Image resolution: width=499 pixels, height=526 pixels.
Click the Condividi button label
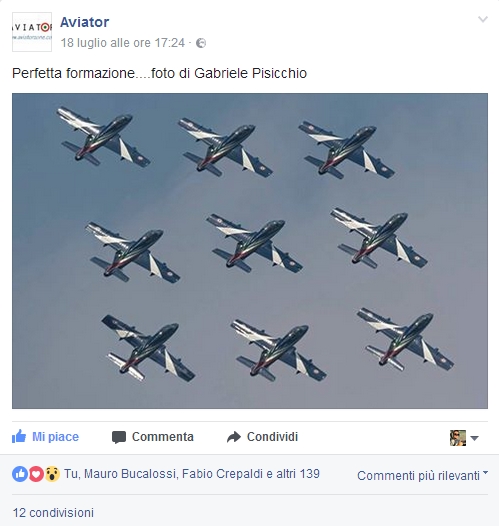coord(272,437)
